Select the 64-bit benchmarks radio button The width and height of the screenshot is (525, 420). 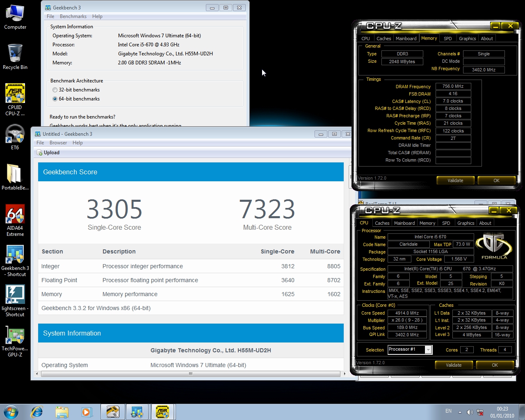click(55, 99)
